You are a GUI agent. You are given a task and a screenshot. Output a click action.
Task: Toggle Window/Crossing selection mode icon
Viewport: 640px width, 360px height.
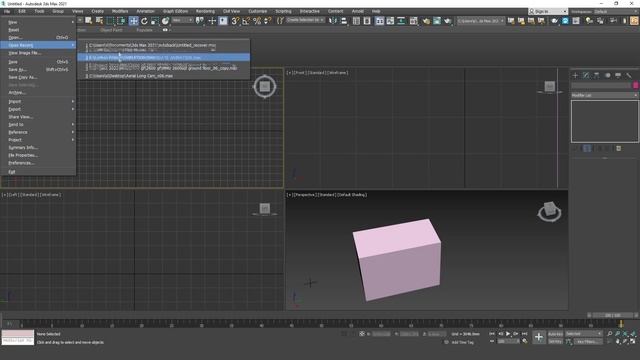coord(121,21)
